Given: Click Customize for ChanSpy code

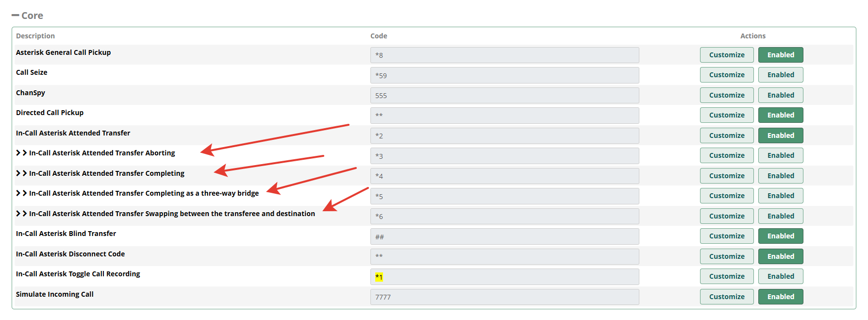Looking at the screenshot, I should pyautogui.click(x=726, y=95).
